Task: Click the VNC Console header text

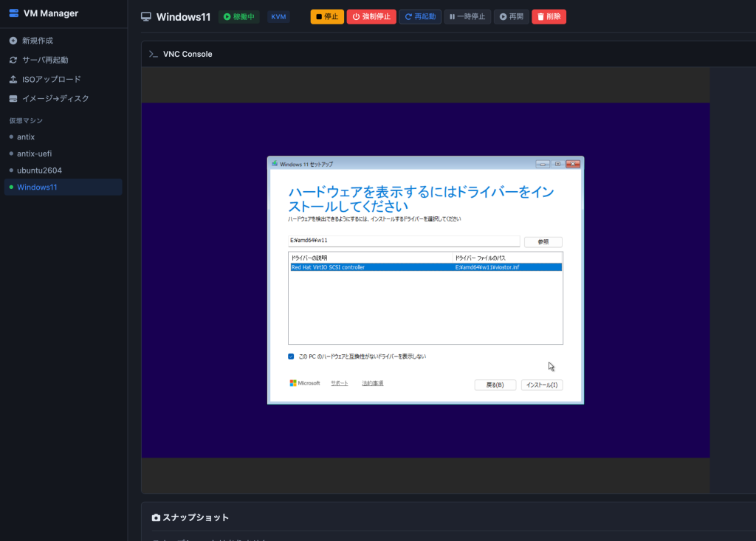Action: (188, 54)
